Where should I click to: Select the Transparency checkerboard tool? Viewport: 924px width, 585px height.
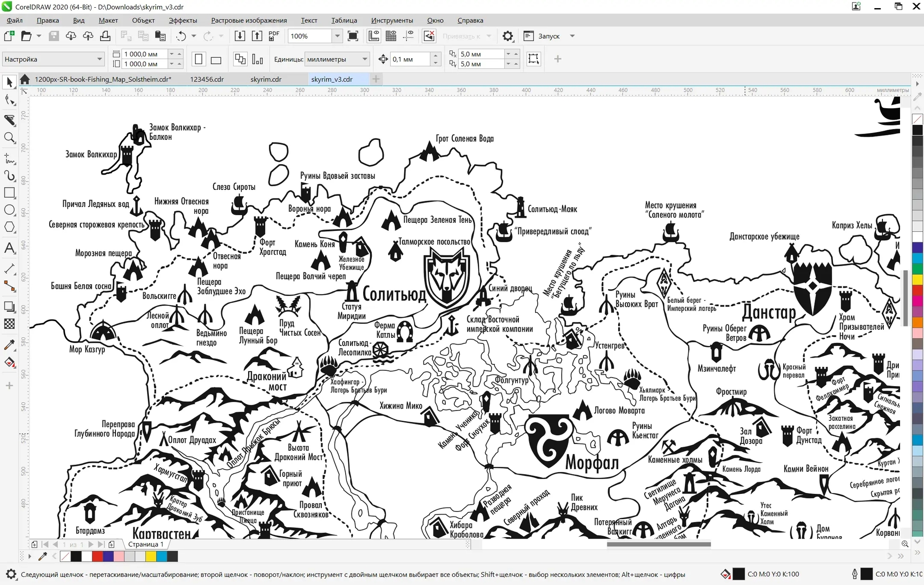coord(9,324)
